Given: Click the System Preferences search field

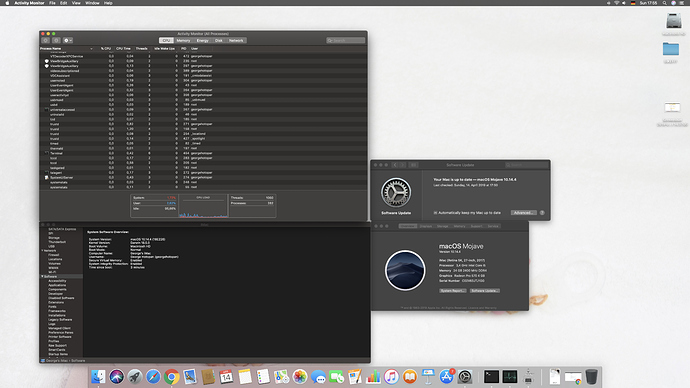Looking at the screenshot, I should tap(526, 165).
